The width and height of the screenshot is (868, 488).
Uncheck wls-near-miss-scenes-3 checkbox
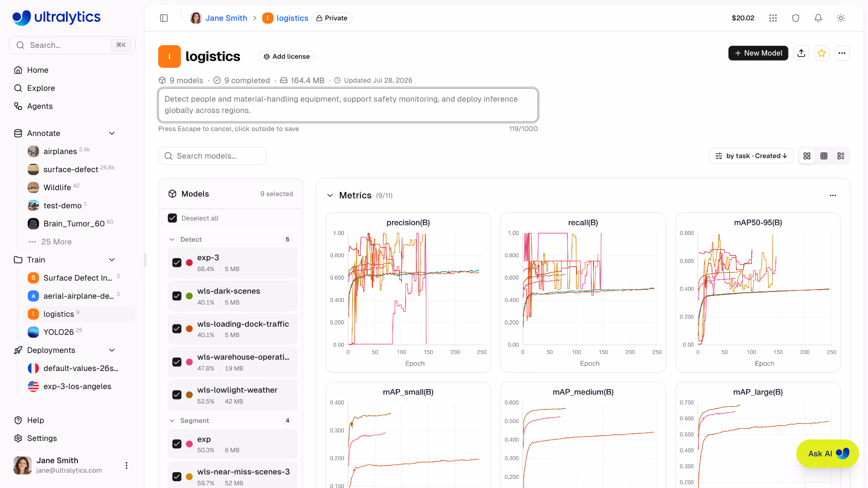[x=177, y=477]
